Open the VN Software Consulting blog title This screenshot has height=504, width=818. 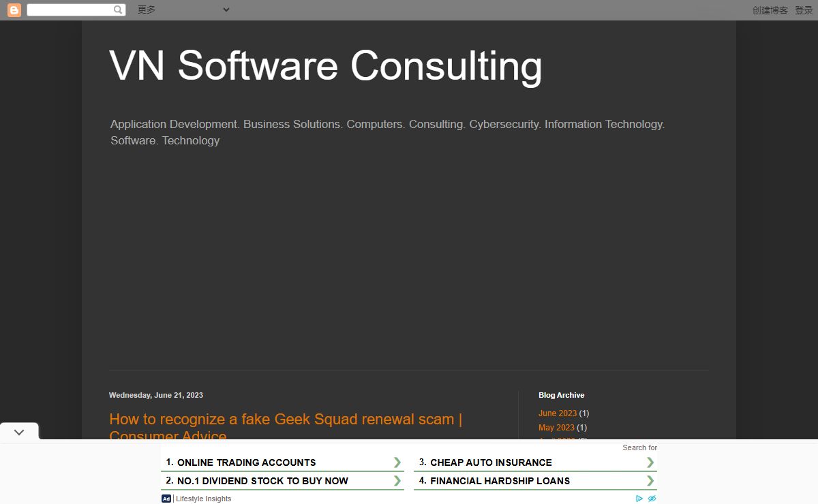326,66
